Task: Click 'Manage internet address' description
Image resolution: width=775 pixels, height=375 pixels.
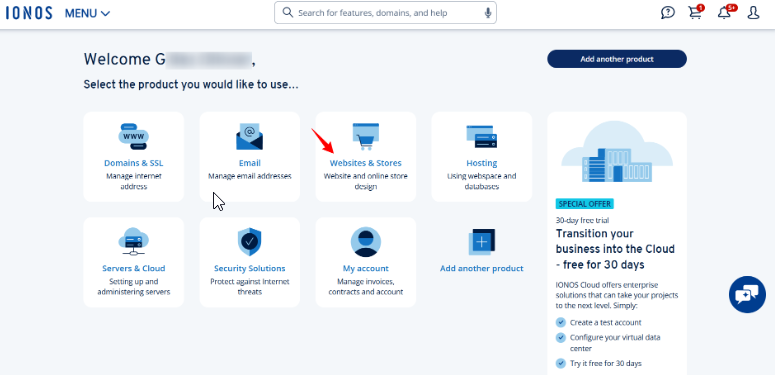Action: pos(133,181)
